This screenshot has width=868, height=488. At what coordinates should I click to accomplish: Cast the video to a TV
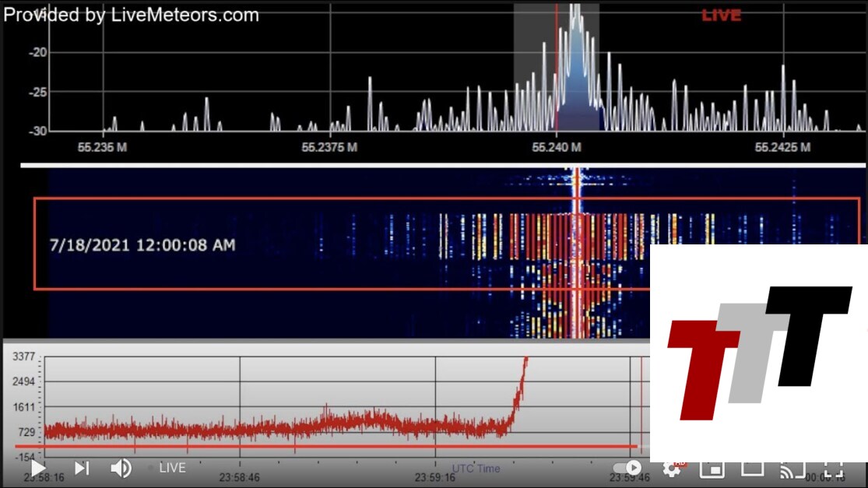pos(792,469)
